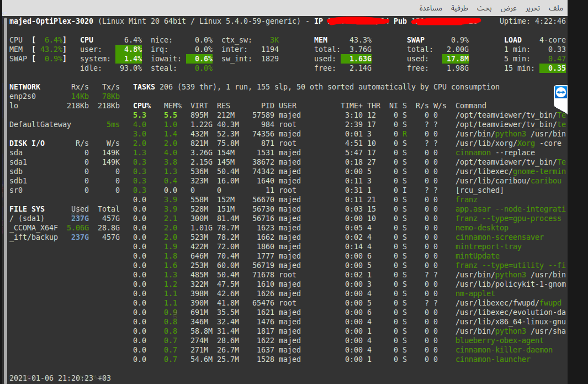Click the VIRT column header
Image resolution: width=588 pixels, height=384 pixels.
point(199,106)
